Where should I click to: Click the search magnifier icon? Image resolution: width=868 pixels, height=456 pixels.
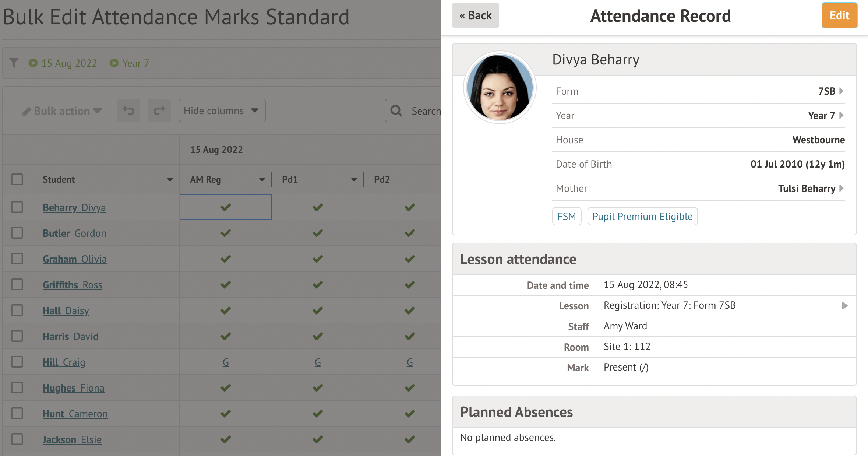396,111
